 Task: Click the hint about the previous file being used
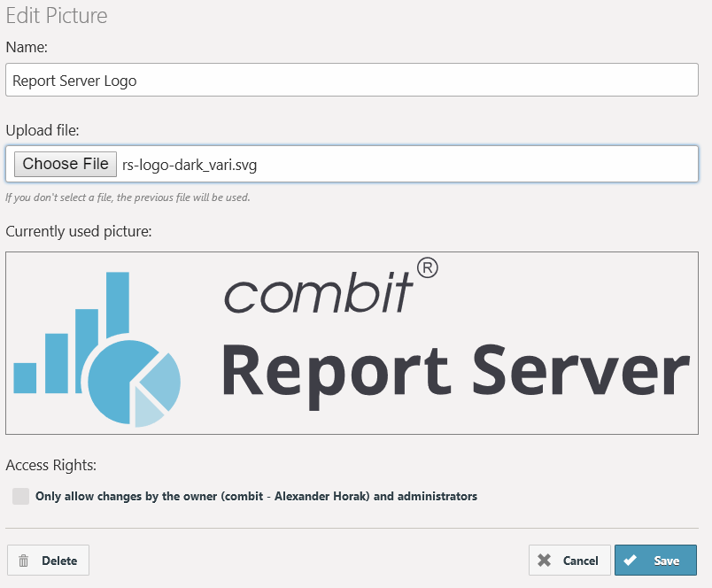tap(128, 197)
